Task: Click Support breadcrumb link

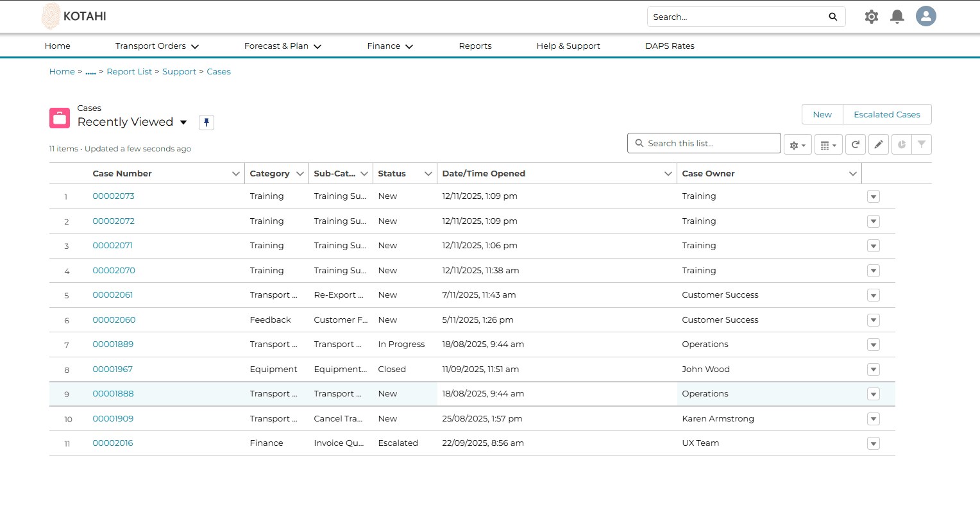Action: click(179, 72)
